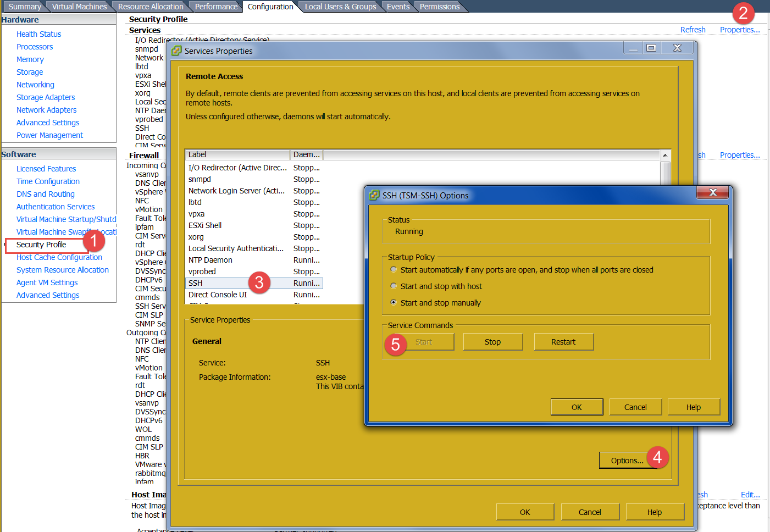Open the Local Users & Groups tab
This screenshot has height=532, width=770.
pos(341,7)
